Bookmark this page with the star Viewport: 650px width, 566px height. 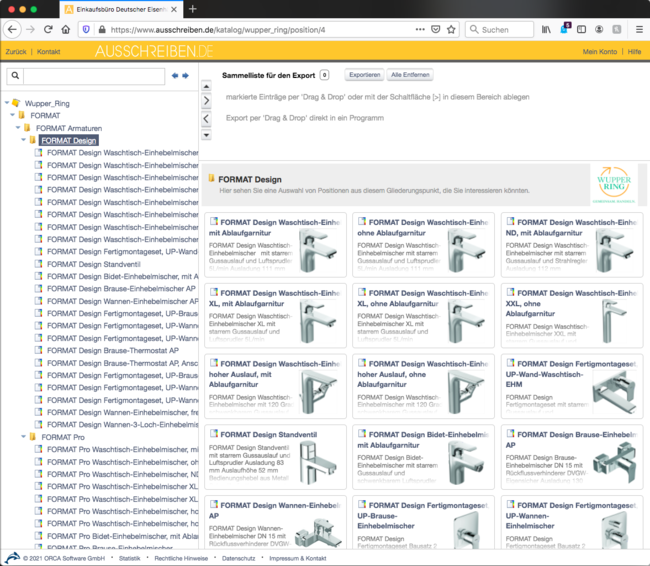(x=451, y=29)
